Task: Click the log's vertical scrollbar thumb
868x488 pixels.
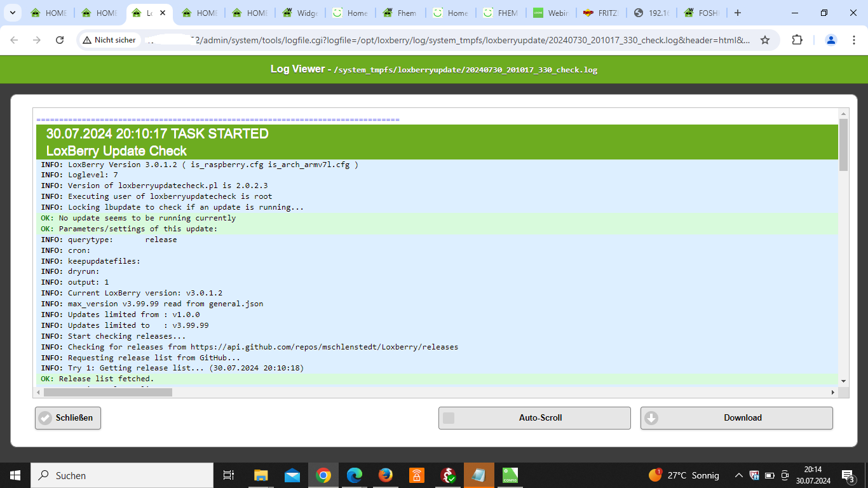Action: coord(843,145)
